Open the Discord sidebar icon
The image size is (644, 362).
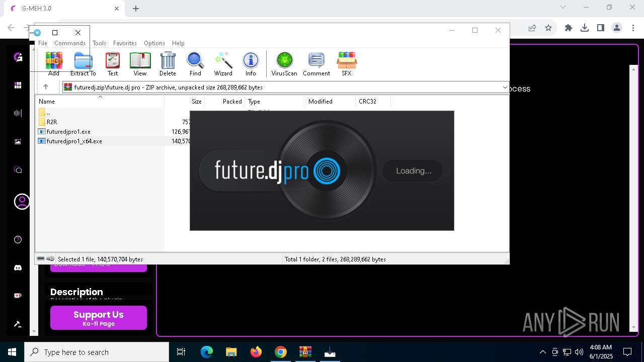(x=18, y=268)
